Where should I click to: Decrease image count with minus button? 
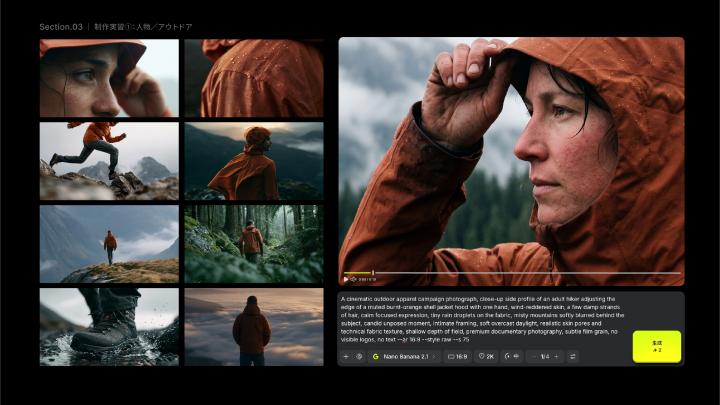point(534,356)
